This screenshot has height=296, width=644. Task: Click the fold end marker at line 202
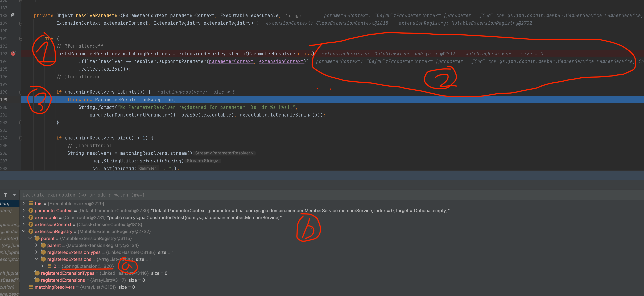coord(21,122)
